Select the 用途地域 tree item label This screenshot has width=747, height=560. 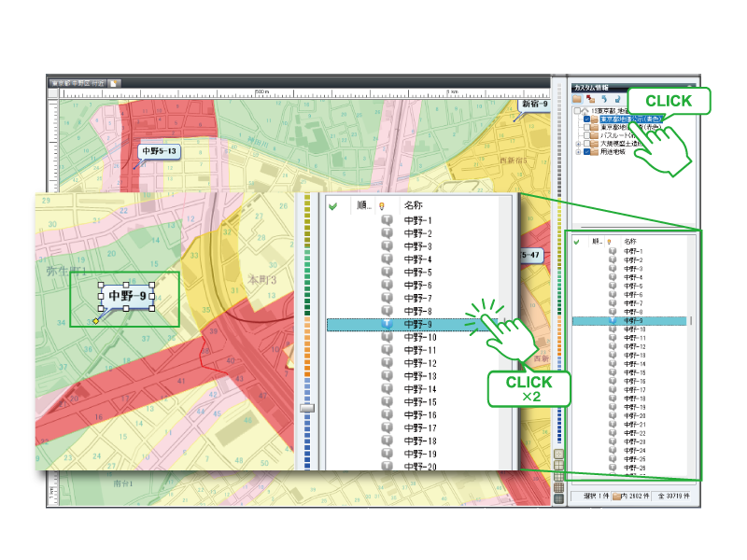click(613, 152)
